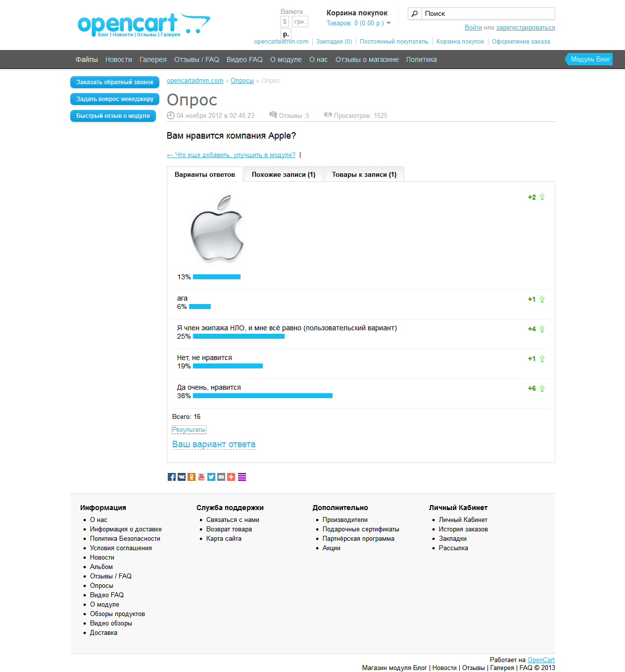This screenshot has width=625, height=672.
Task: Click the 'Войти' login link
Action: click(x=473, y=28)
